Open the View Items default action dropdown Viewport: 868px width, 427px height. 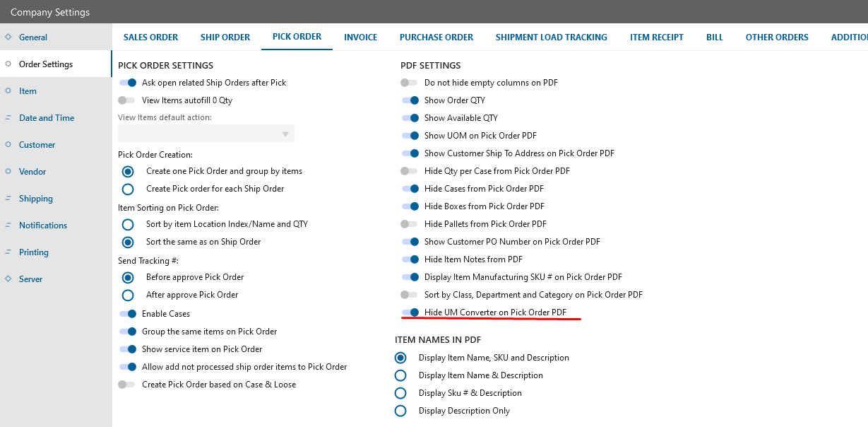(x=206, y=134)
